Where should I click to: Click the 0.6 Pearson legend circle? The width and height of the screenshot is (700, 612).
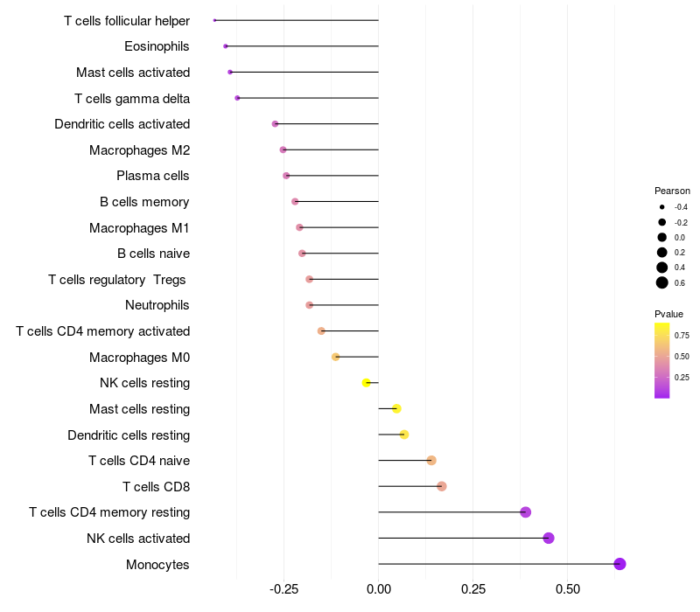pos(662,282)
